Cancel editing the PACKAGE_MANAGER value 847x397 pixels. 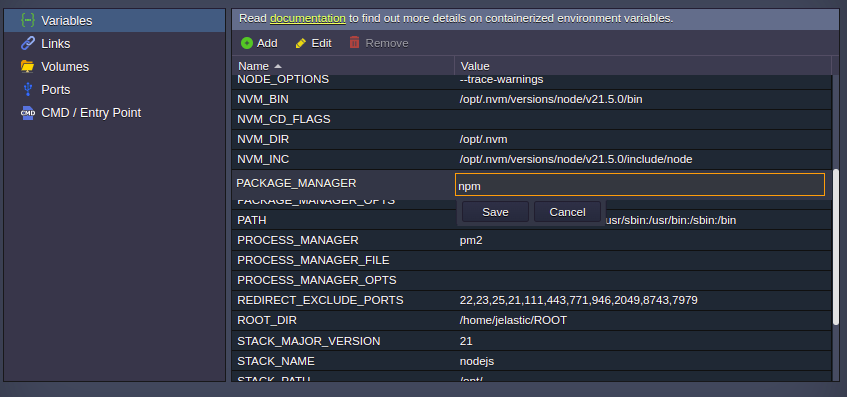(x=567, y=212)
